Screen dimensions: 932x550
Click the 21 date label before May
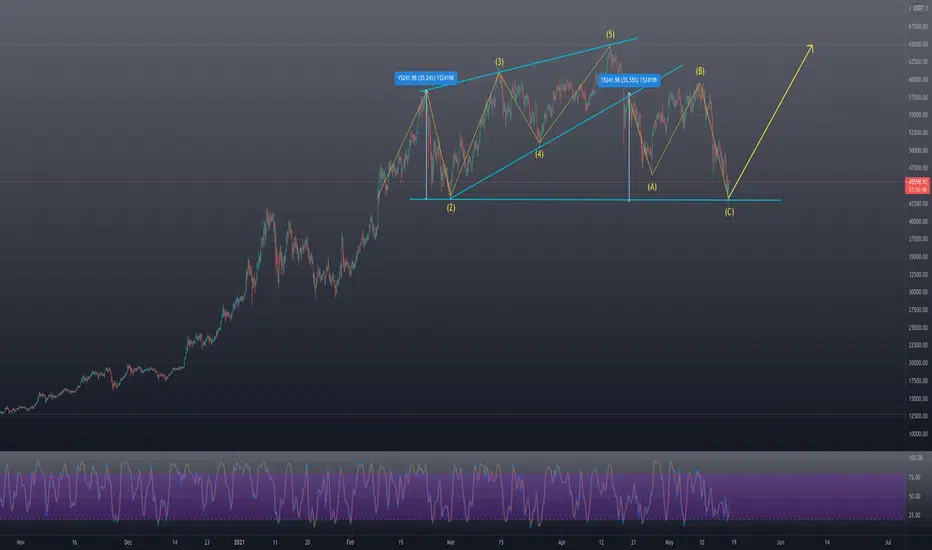(x=634, y=542)
